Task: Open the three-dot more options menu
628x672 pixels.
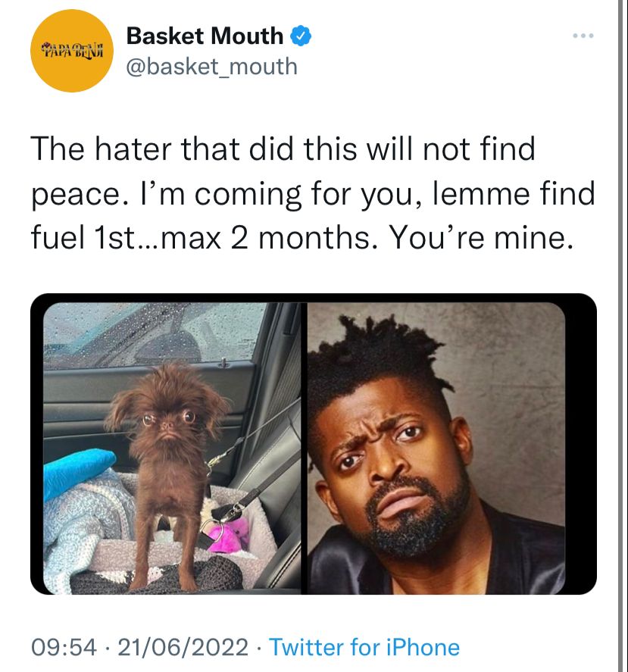Action: coord(583,36)
